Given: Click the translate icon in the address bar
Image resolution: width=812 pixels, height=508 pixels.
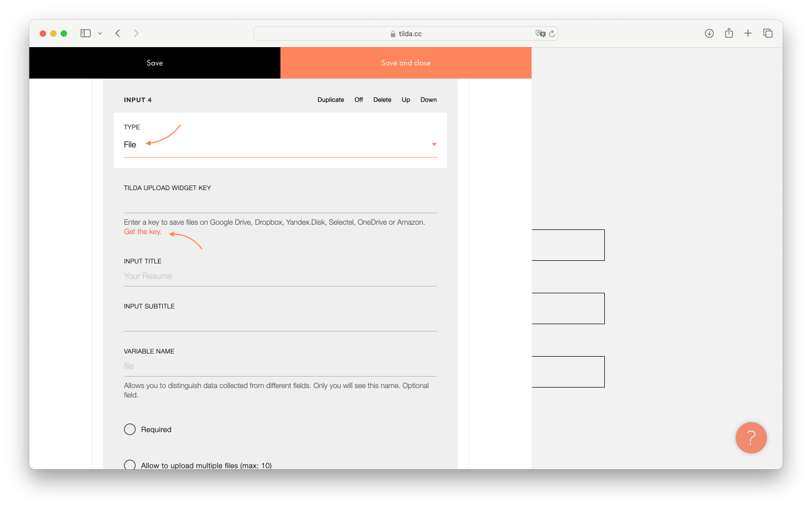Looking at the screenshot, I should [540, 33].
